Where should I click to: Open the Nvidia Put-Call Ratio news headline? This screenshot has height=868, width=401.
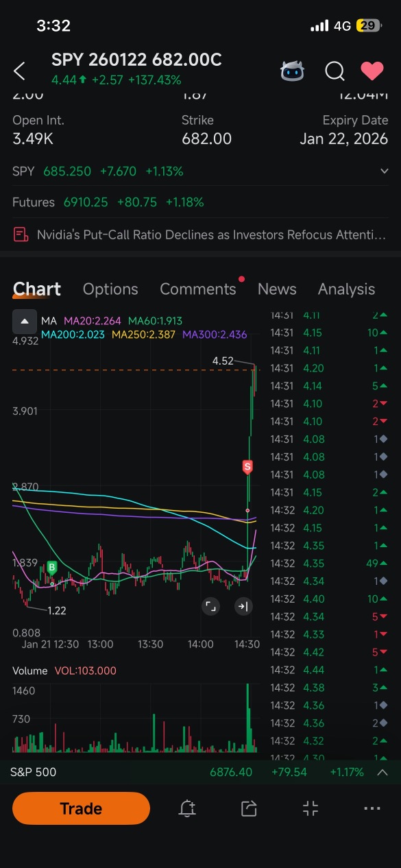[211, 235]
